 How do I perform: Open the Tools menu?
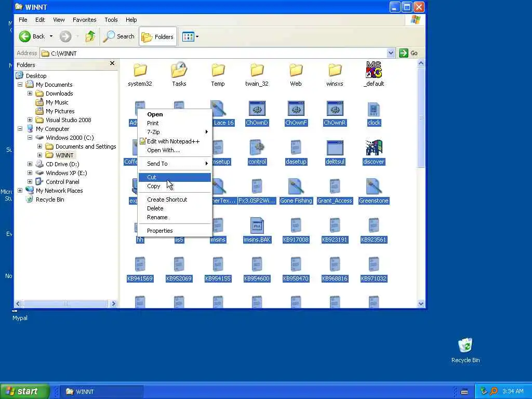click(x=111, y=20)
